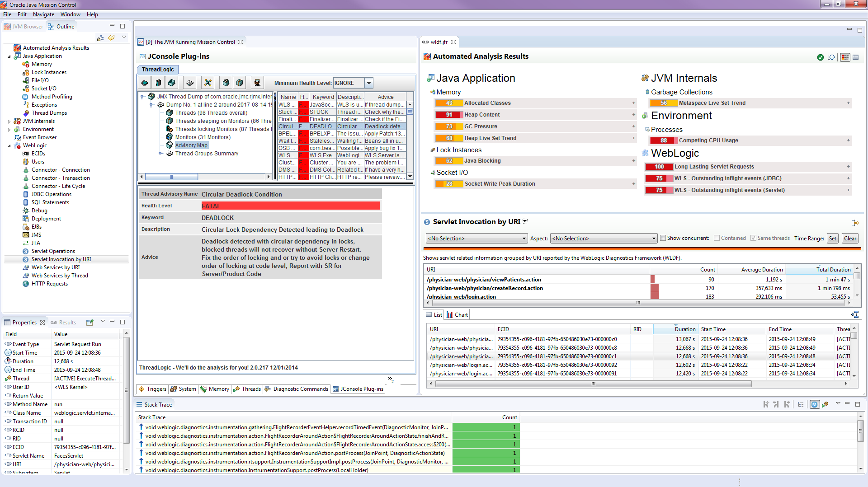Click the first book icon in ThreadLogic toolbar
This screenshot has width=868, height=487.
point(158,83)
